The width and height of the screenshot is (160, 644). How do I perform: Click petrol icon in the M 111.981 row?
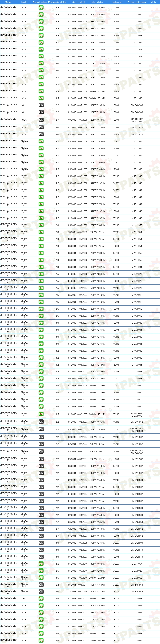click(x=41, y=267)
